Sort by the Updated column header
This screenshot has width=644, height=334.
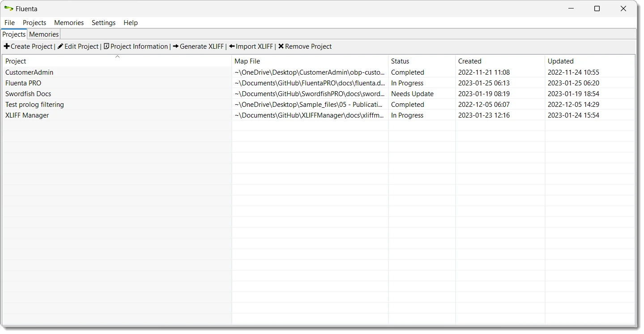[589, 61]
